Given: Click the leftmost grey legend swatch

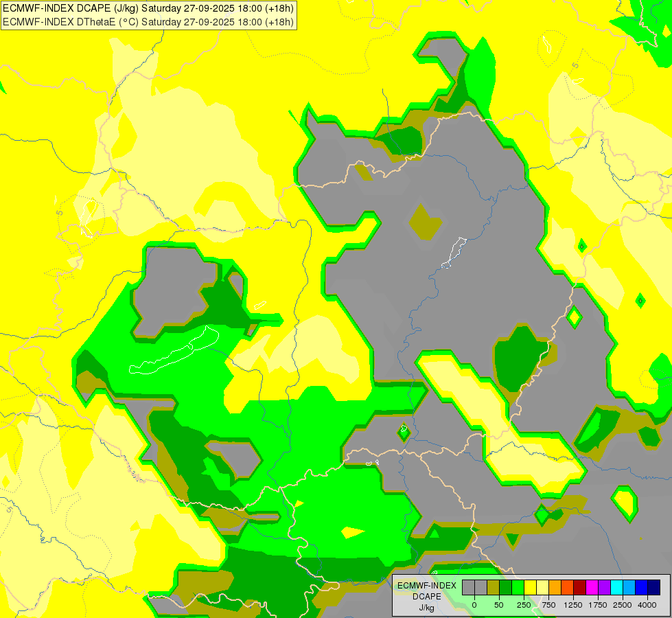Looking at the screenshot, I should [x=468, y=588].
